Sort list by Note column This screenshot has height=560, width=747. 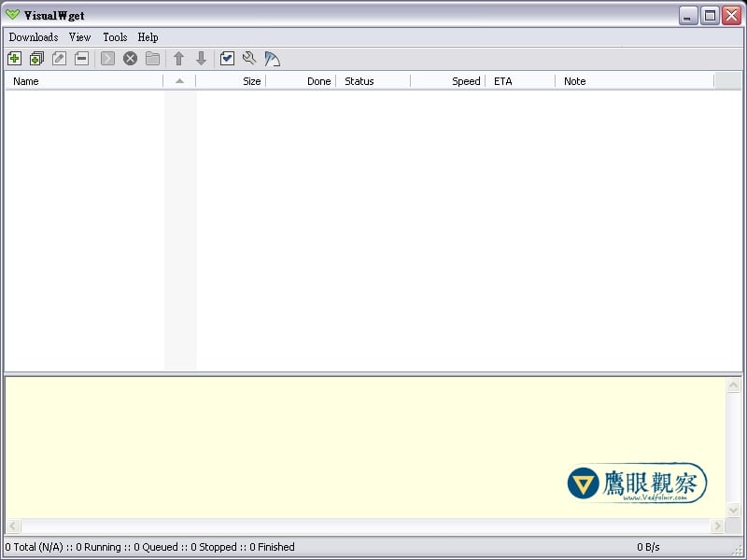[x=635, y=81]
